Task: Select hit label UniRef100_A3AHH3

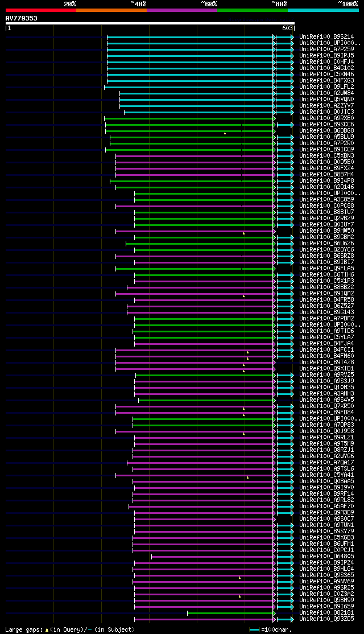Action: (x=326, y=394)
